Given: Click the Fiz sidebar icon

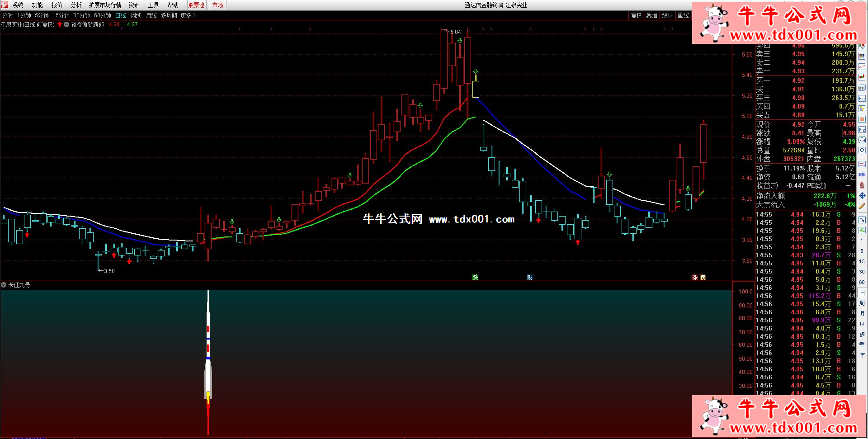Looking at the screenshot, I should [x=862, y=130].
